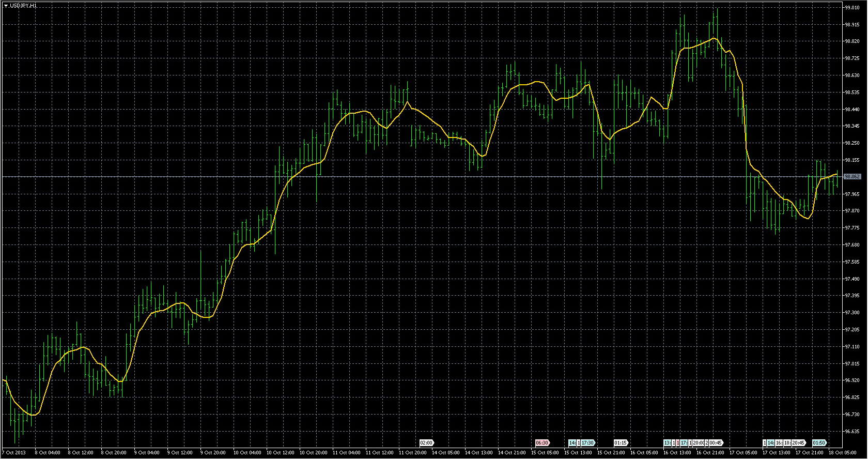Click the 98.440 price scale label
This screenshot has height=459, width=868.
click(852, 110)
